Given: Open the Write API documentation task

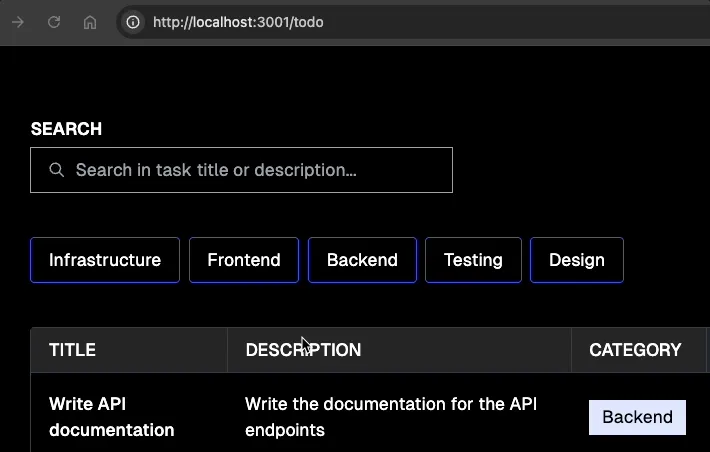Looking at the screenshot, I should pos(111,417).
